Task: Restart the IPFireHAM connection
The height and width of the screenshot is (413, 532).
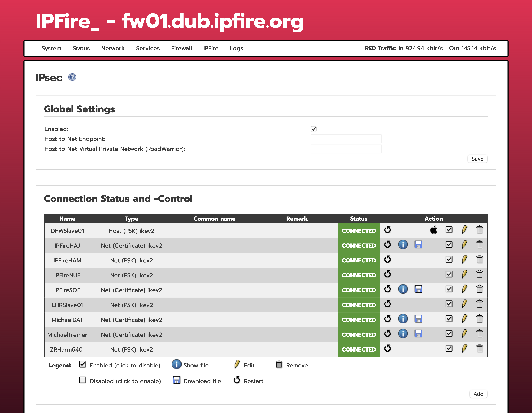Action: tap(387, 259)
